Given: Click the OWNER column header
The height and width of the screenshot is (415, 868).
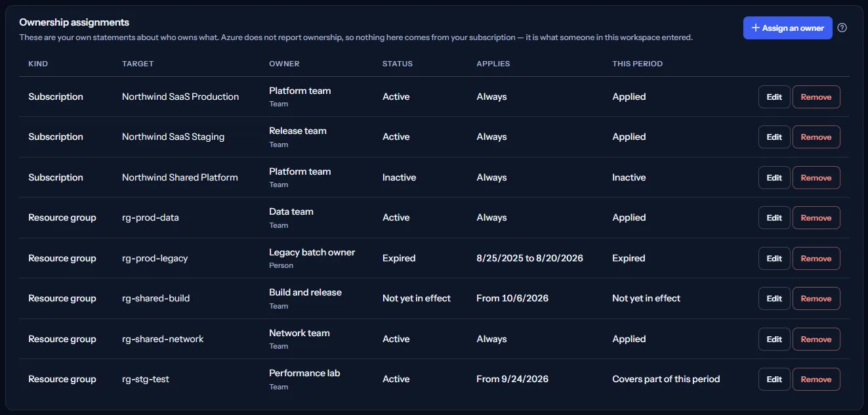Looking at the screenshot, I should point(284,64).
